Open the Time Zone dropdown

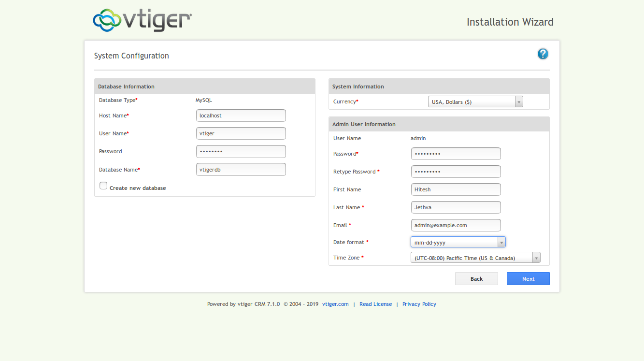475,258
